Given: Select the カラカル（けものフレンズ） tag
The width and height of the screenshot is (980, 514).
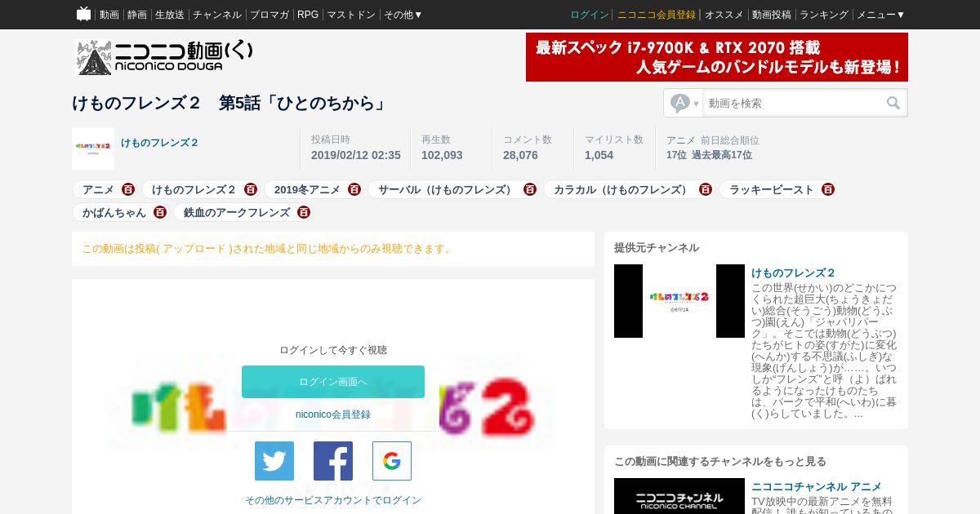Looking at the screenshot, I should [x=623, y=189].
